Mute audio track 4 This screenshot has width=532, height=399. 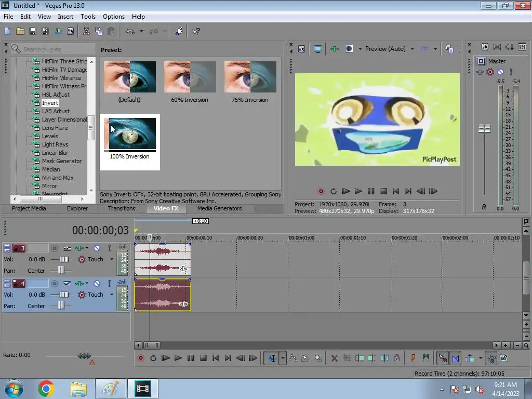pyautogui.click(x=97, y=283)
